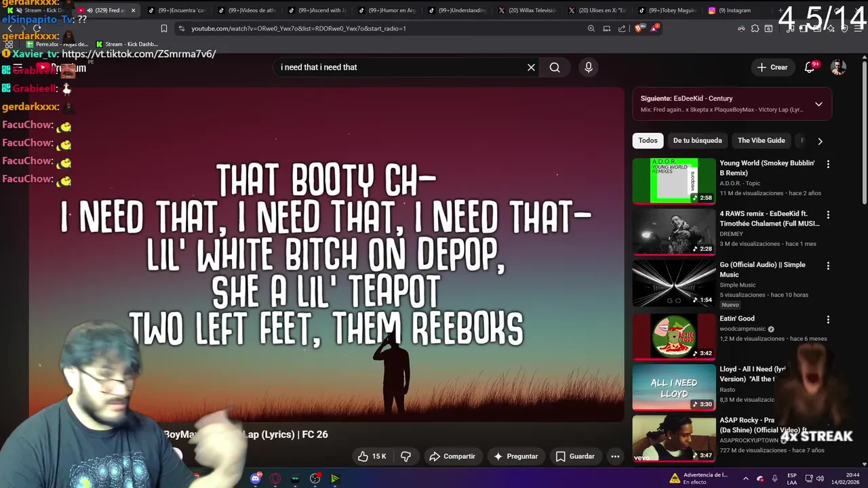Click the Compartir share button

(452, 456)
